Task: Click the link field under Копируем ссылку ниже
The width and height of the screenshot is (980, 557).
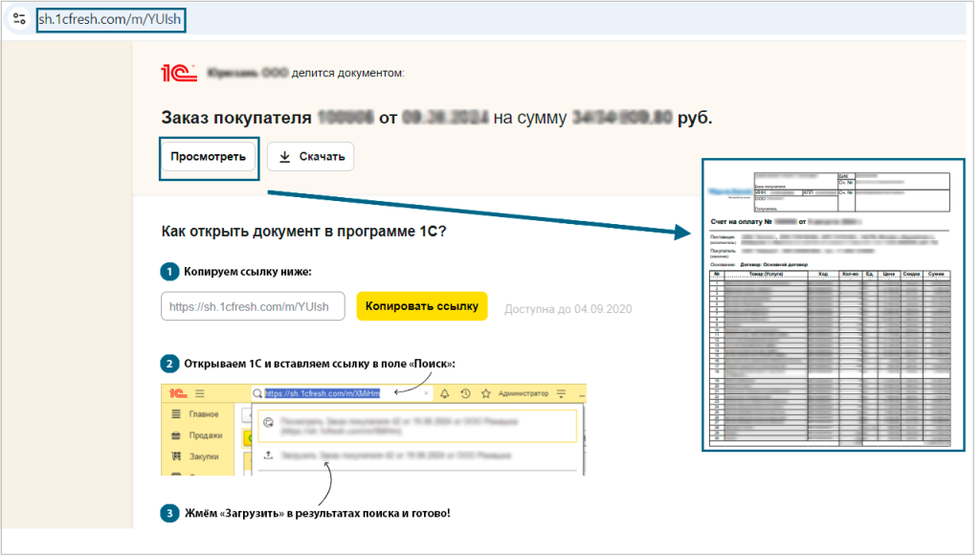Action: (252, 305)
